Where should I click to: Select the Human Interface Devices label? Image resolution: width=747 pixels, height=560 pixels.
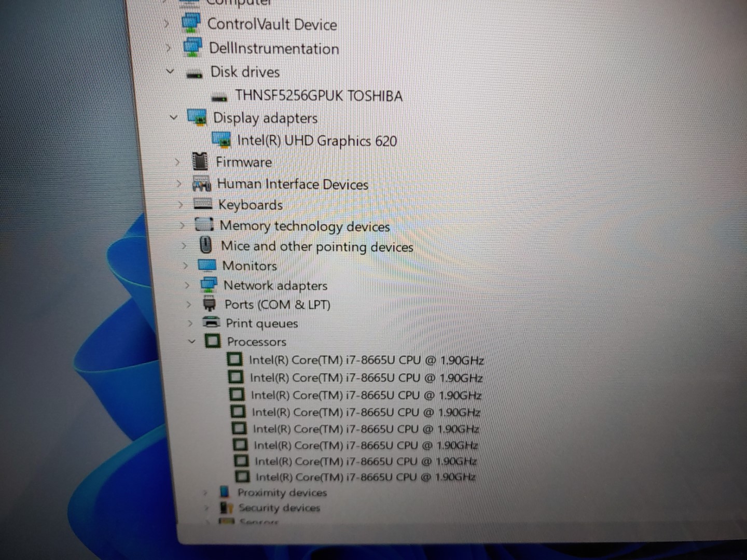(293, 184)
